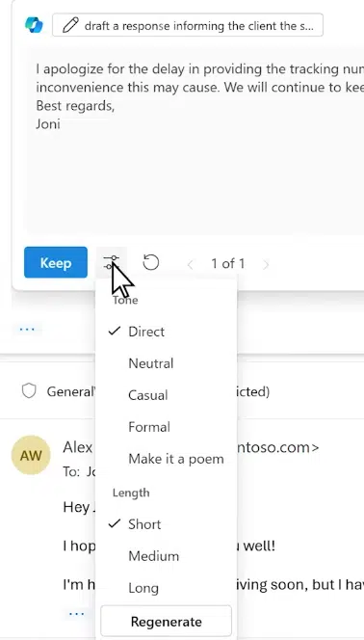The width and height of the screenshot is (364, 640).
Task: Click the Copilot logo icon
Action: [x=34, y=25]
